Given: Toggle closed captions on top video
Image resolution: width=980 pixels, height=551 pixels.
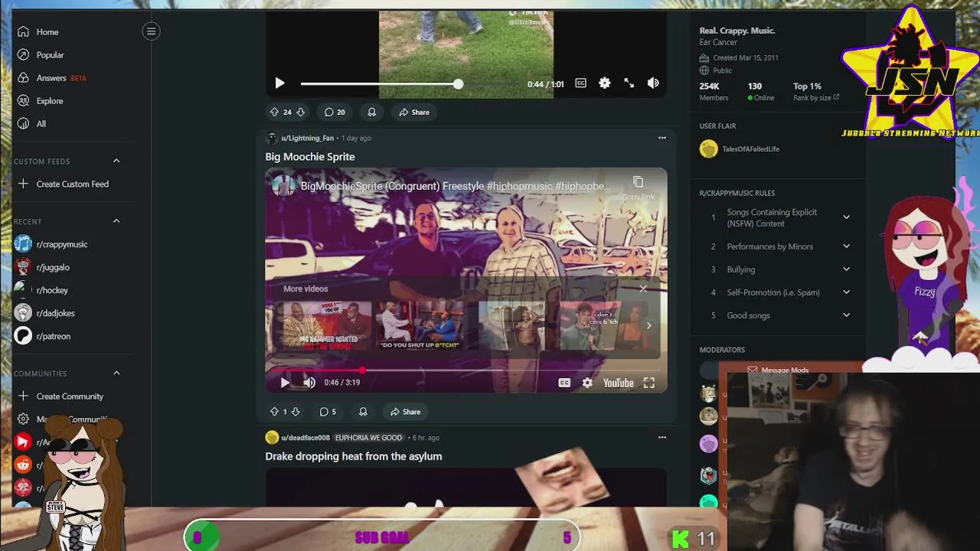Looking at the screenshot, I should (580, 83).
